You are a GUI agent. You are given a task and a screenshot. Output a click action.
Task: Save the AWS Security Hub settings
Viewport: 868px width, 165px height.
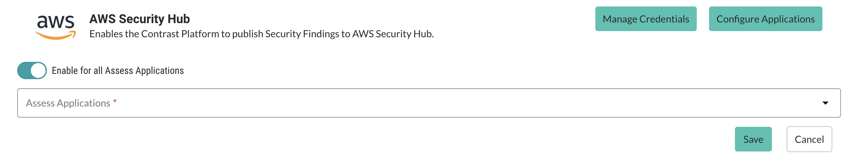click(x=753, y=139)
